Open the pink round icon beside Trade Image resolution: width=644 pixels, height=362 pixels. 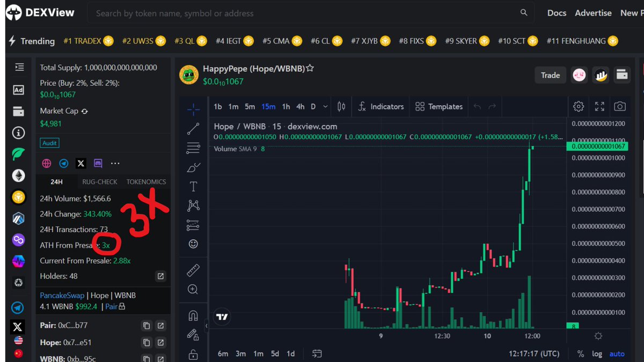tap(579, 75)
